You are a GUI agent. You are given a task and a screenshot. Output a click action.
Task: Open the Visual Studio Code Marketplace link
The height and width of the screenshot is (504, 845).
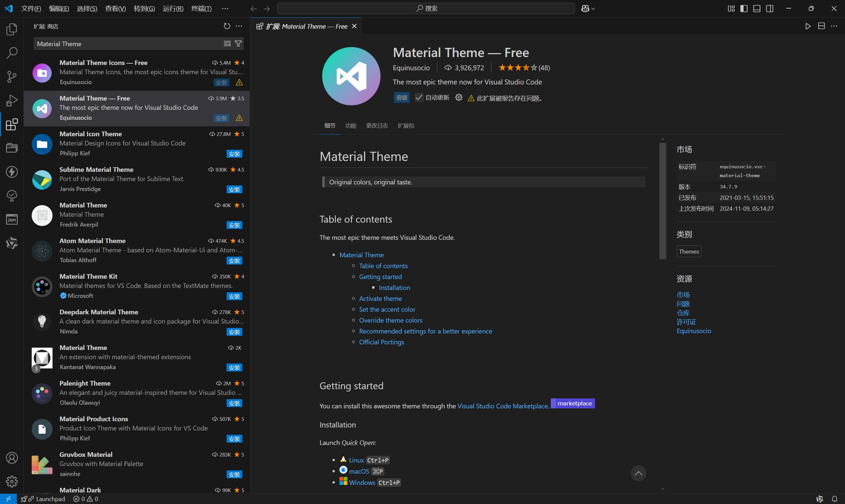point(502,406)
